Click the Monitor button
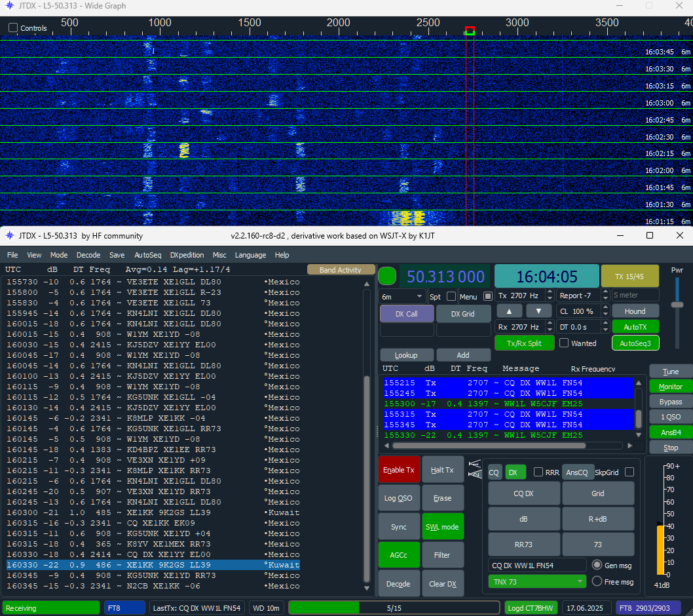693x616 pixels. coord(671,387)
